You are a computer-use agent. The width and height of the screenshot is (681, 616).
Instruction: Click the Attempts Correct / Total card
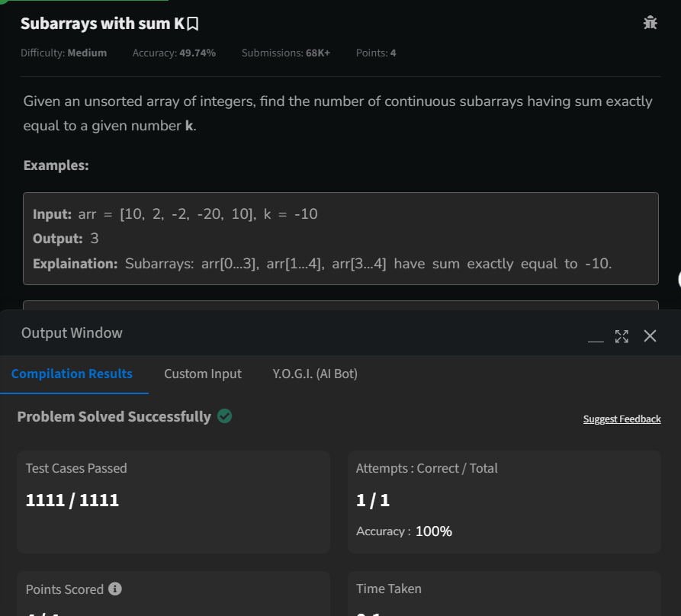(503, 500)
